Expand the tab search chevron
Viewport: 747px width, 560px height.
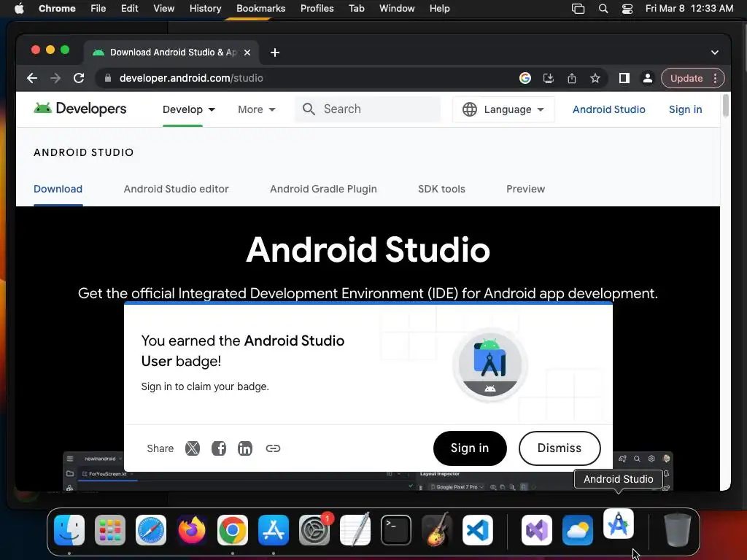pos(715,52)
